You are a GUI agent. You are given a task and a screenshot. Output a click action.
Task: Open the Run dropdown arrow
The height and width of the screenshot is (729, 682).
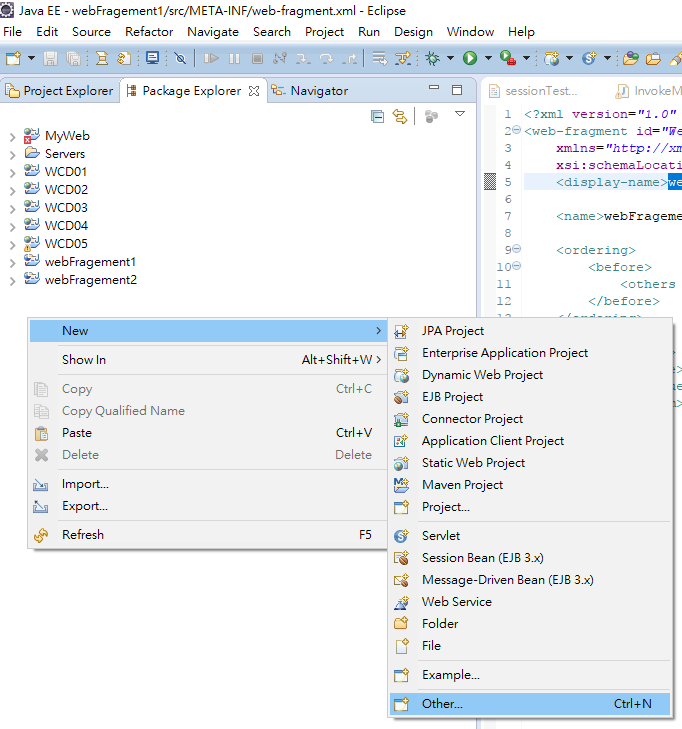point(488,59)
